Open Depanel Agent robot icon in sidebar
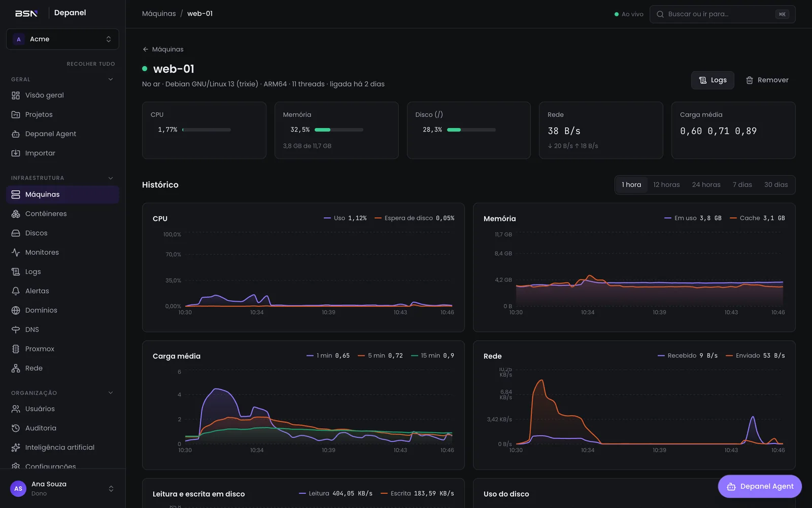The image size is (812, 508). click(16, 134)
